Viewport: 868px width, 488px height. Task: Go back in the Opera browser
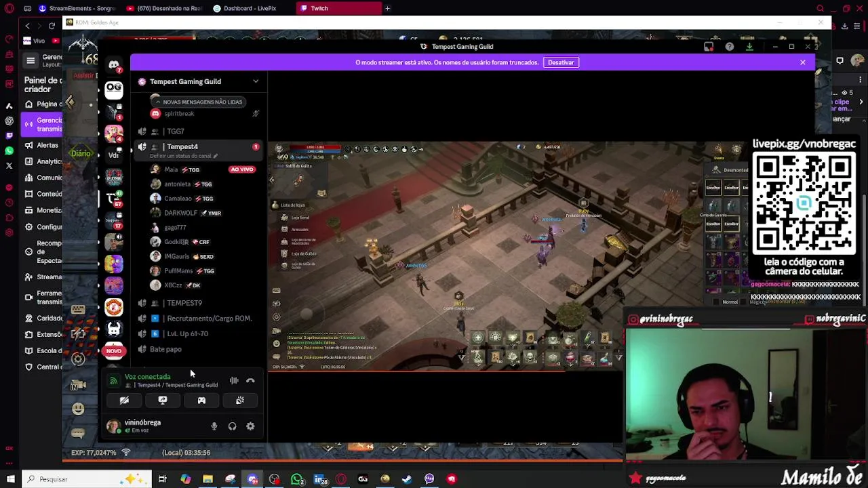[x=27, y=26]
